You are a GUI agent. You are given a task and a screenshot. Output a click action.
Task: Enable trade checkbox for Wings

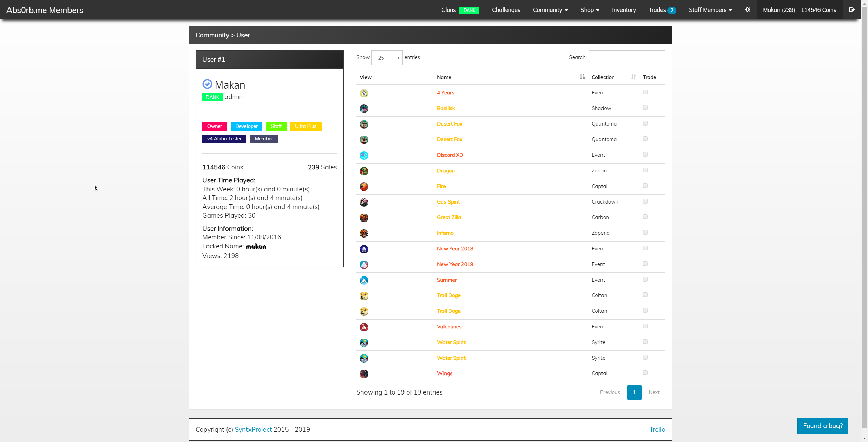645,373
